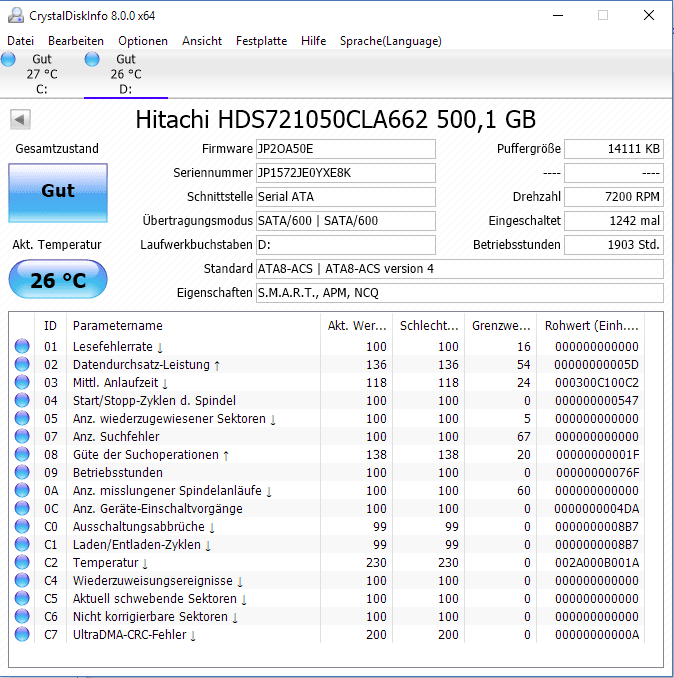Screen dimensions: 674x678
Task: Open the Datei menu
Action: (x=20, y=41)
